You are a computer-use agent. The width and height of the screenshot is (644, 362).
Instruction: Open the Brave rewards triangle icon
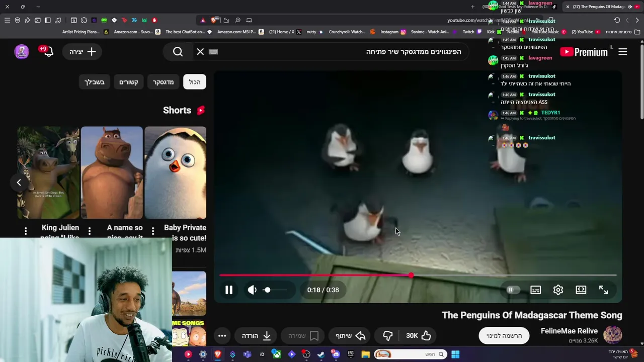point(203,20)
